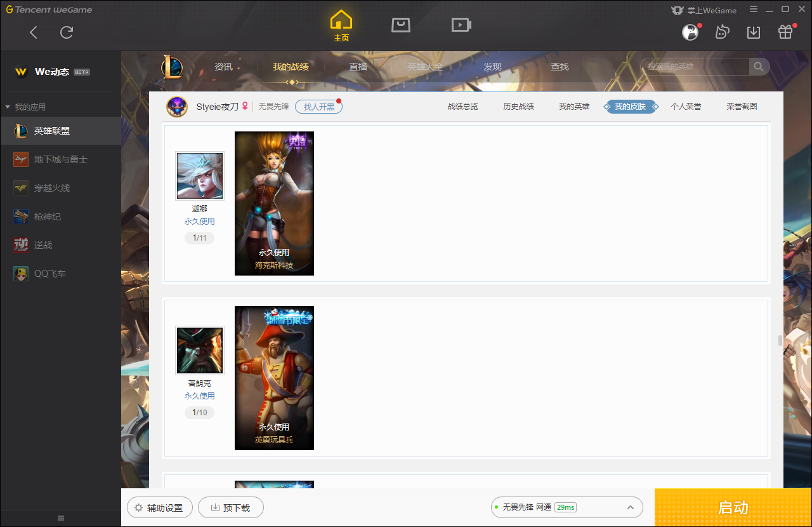Open the 直播 tab
The image size is (812, 527).
[x=358, y=67]
